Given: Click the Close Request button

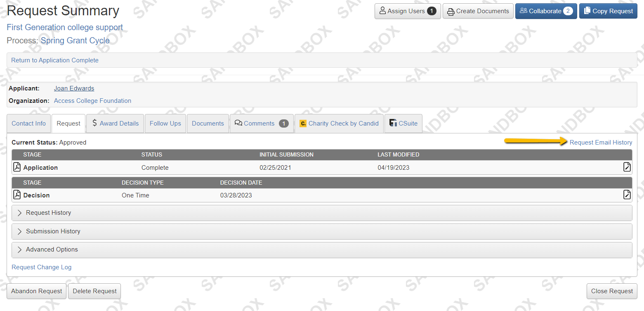Looking at the screenshot, I should pyautogui.click(x=612, y=291).
